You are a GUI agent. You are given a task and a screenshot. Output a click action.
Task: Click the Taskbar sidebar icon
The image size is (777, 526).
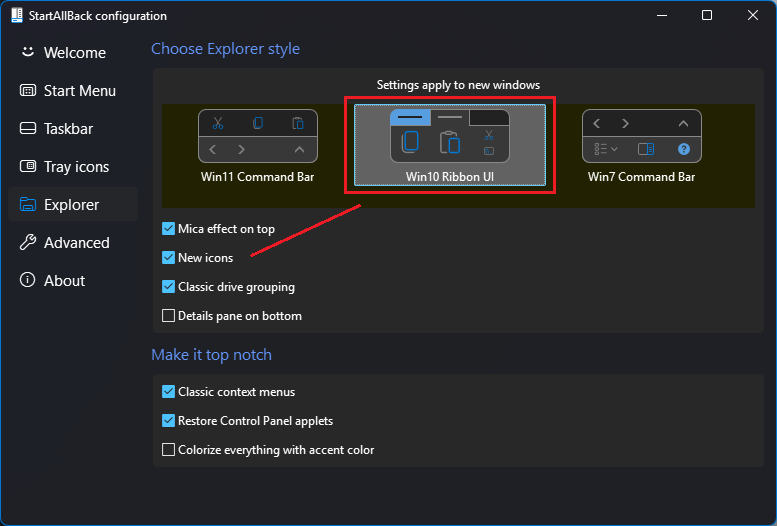(x=28, y=128)
